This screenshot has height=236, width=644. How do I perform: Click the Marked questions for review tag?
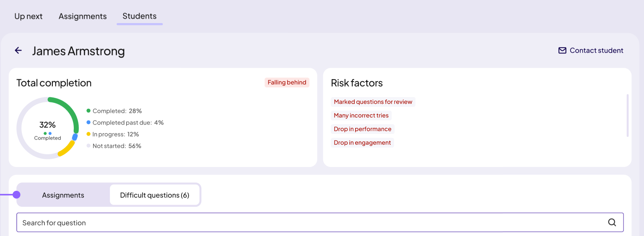373,102
